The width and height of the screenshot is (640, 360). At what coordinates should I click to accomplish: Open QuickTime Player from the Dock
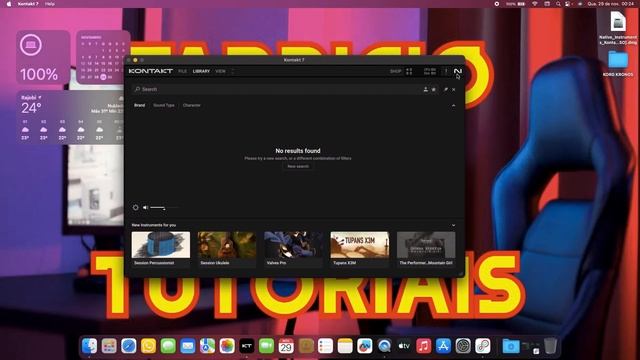click(x=384, y=346)
